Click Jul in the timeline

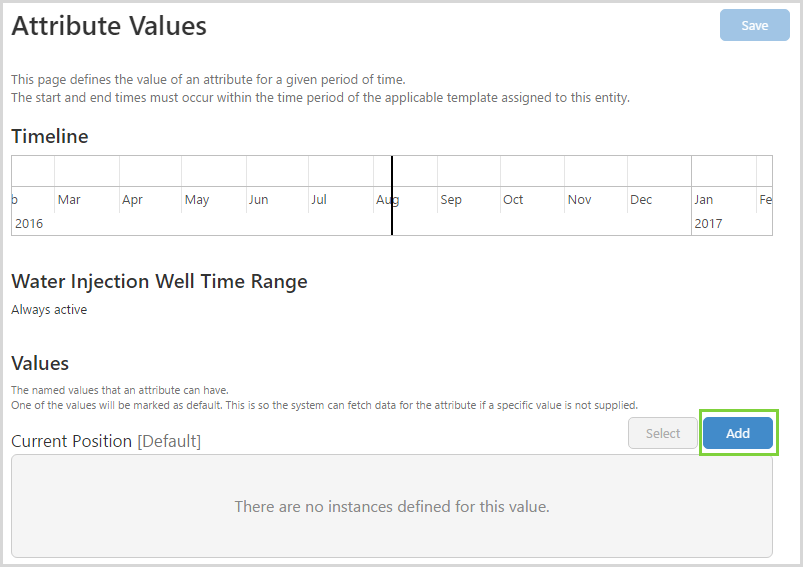pyautogui.click(x=319, y=200)
